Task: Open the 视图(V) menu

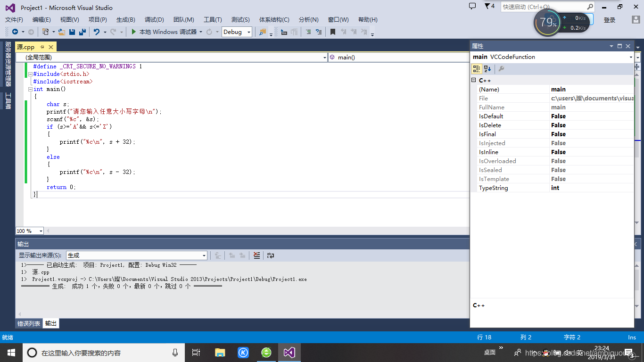Action: [70, 20]
